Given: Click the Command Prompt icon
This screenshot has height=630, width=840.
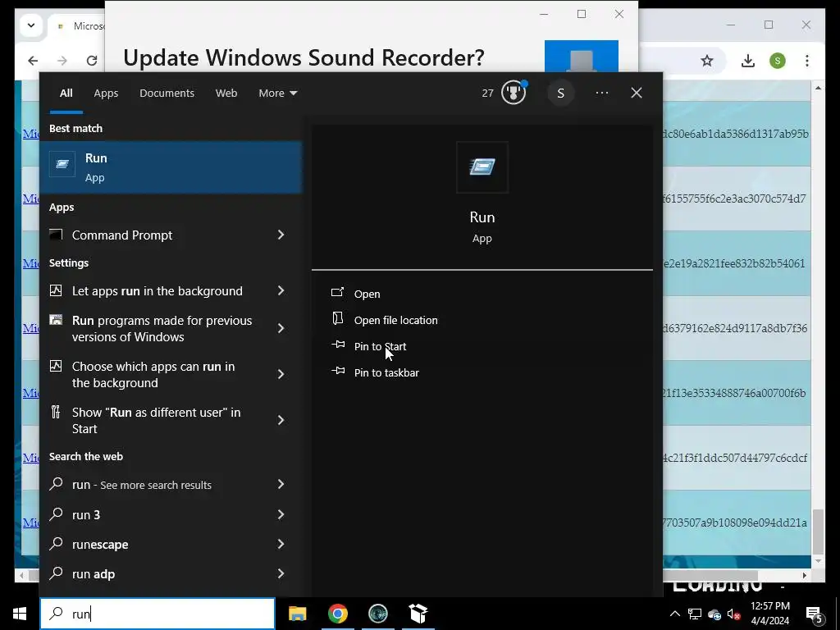Looking at the screenshot, I should 56,235.
